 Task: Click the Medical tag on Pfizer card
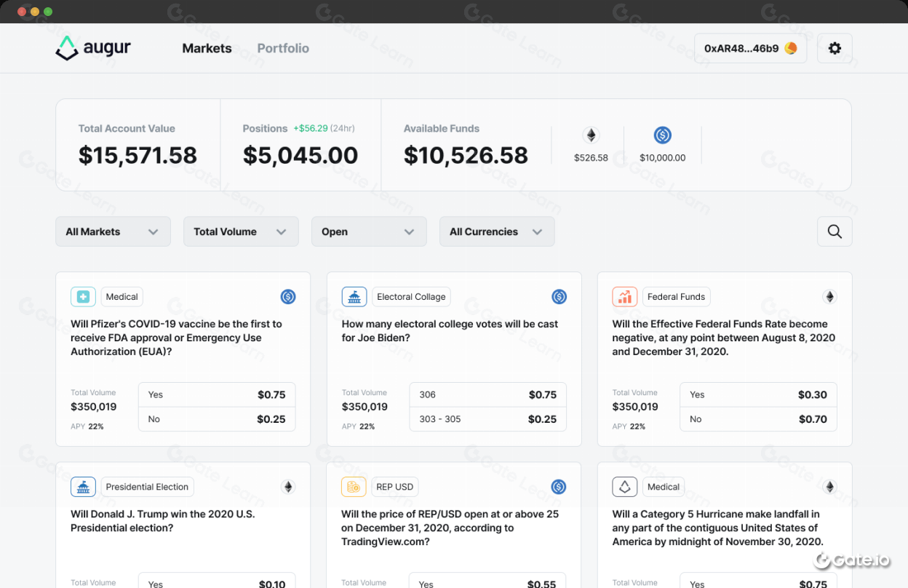click(122, 297)
